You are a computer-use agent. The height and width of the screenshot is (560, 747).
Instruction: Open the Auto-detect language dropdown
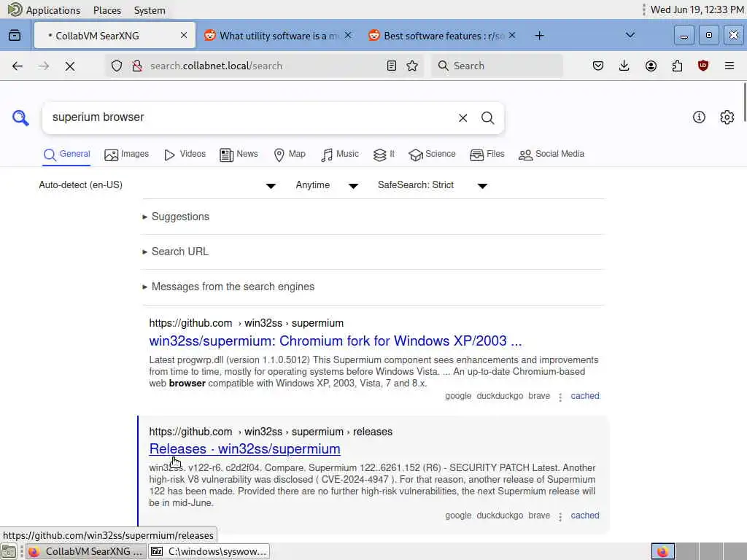(x=158, y=185)
